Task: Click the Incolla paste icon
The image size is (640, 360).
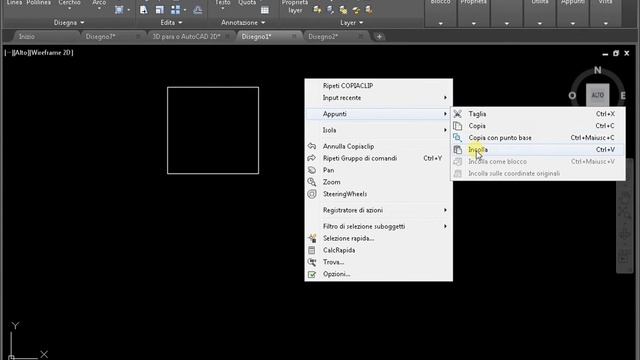Action: tap(458, 150)
